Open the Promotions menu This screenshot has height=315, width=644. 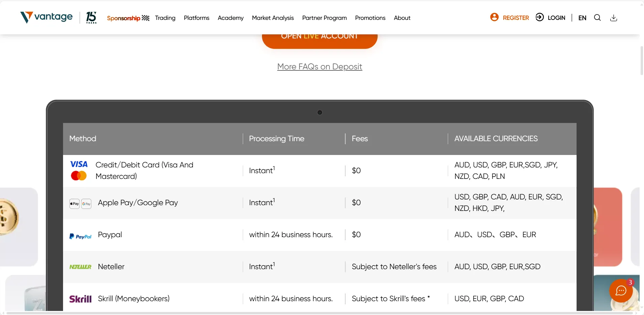(x=370, y=18)
